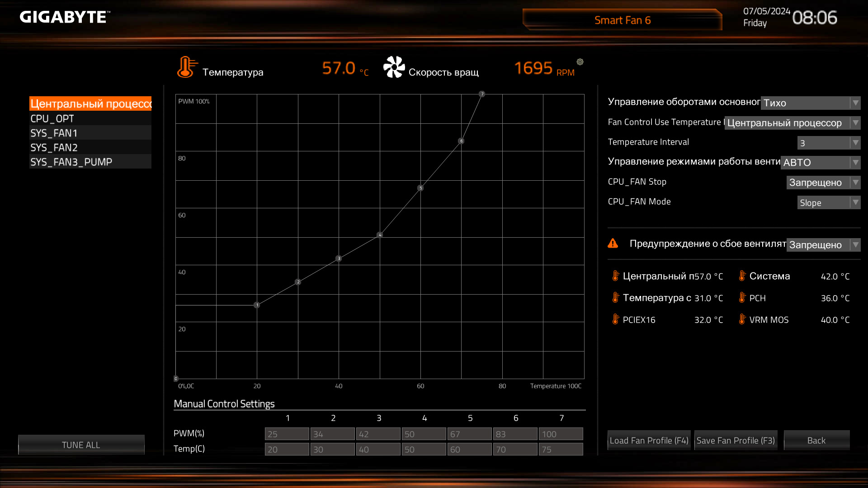Click the thermometer icon beside PCH
Viewport: 868px width, 488px height.
coord(742,298)
